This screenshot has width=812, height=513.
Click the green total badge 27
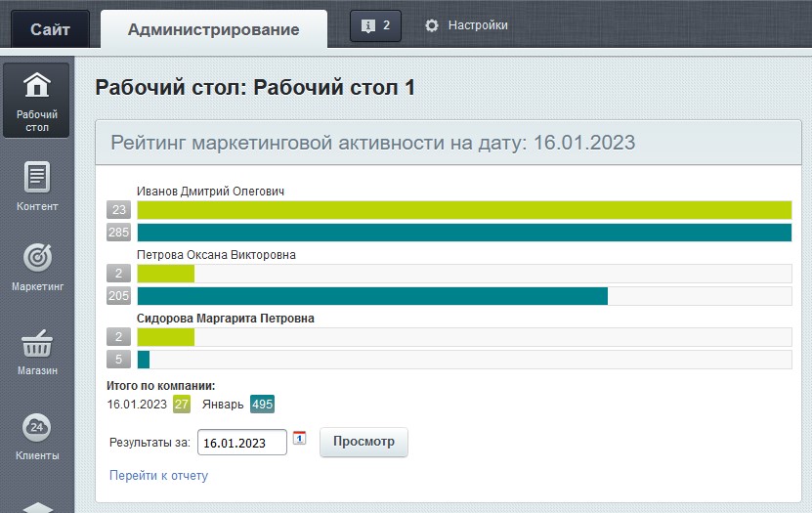click(182, 405)
